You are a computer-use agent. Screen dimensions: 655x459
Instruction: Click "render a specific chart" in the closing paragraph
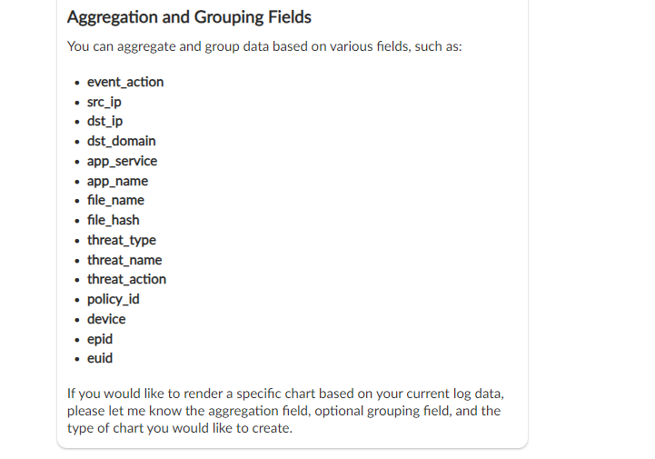[x=223, y=390]
